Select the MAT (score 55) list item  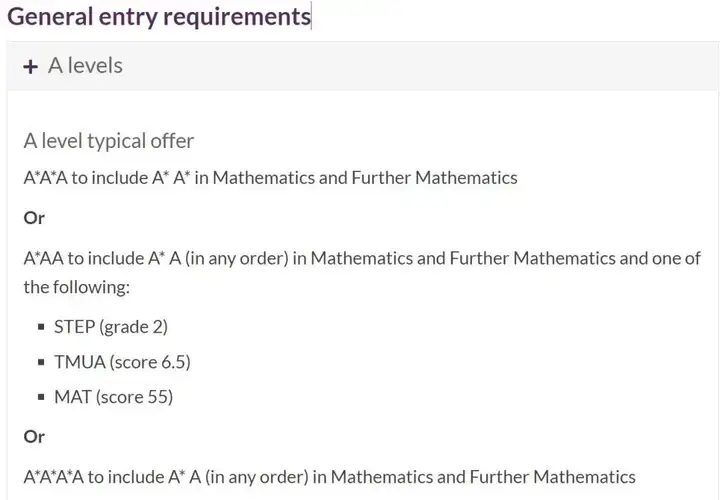113,397
